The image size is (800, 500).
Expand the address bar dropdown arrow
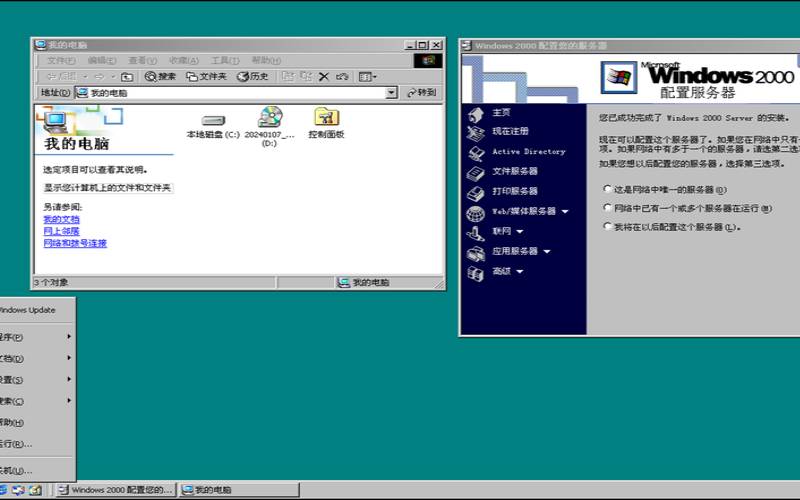tap(391, 92)
